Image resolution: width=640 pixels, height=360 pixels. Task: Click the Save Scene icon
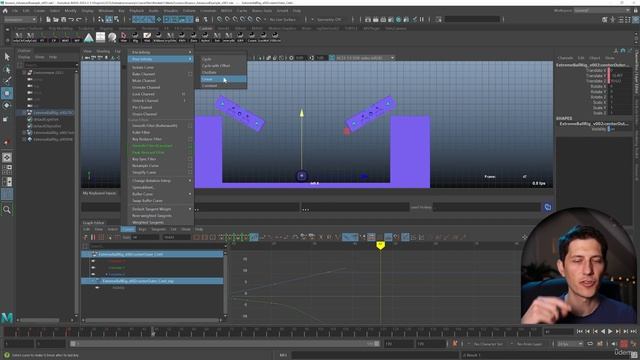click(64, 19)
